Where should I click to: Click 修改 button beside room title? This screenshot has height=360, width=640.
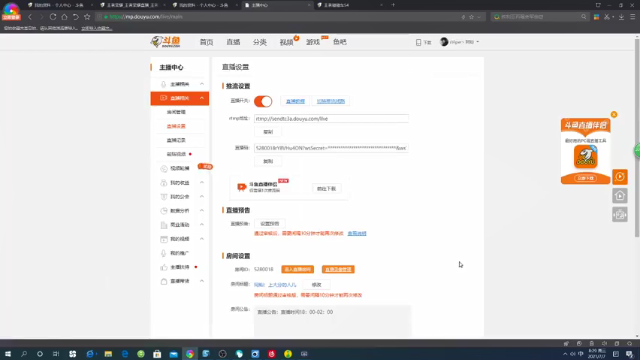(316, 285)
